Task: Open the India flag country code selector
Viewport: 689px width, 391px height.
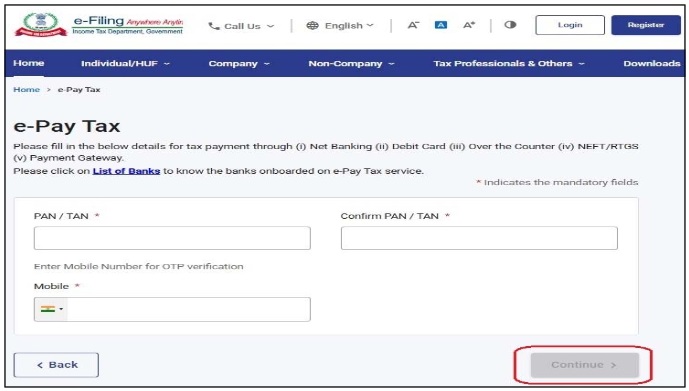Action: (x=51, y=309)
